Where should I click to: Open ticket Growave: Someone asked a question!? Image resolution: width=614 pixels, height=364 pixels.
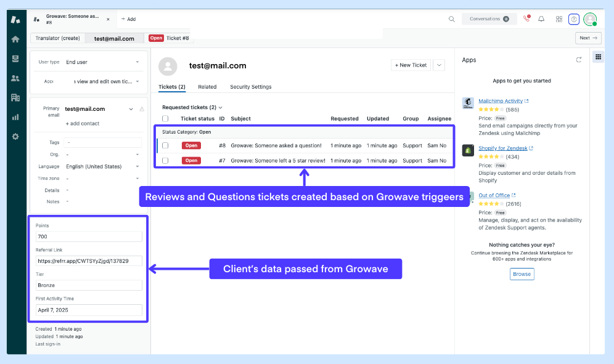click(x=276, y=145)
